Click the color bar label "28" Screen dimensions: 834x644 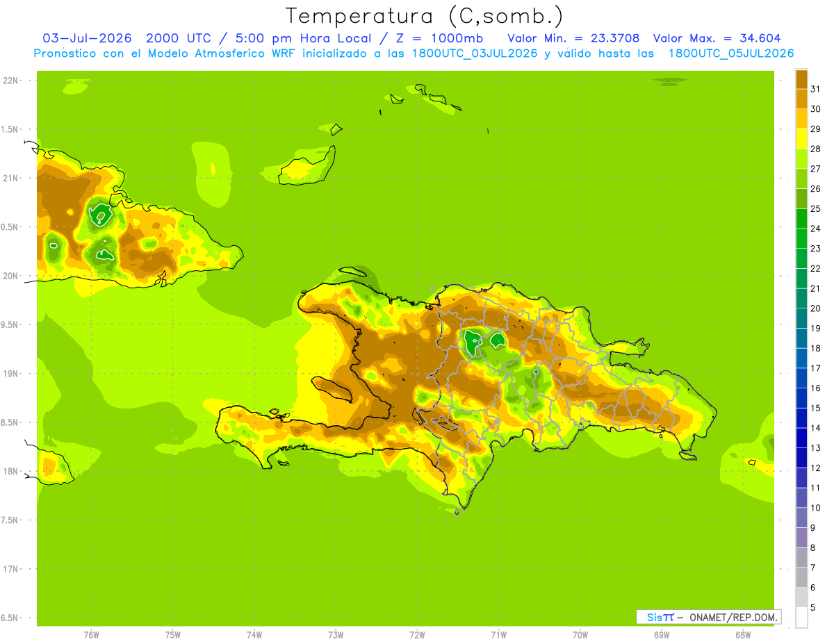tap(816, 149)
